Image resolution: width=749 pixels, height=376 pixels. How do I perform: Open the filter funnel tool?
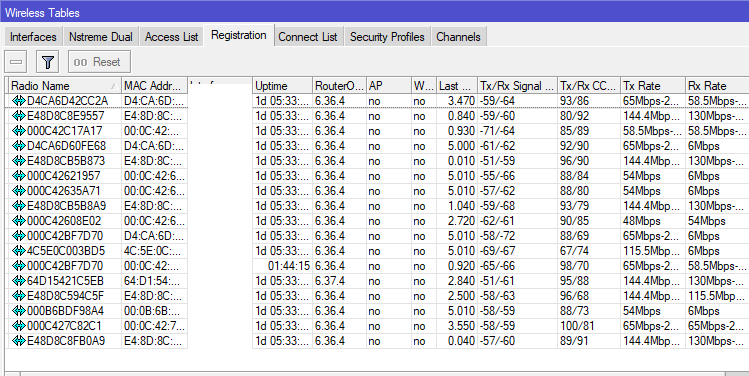(x=47, y=62)
